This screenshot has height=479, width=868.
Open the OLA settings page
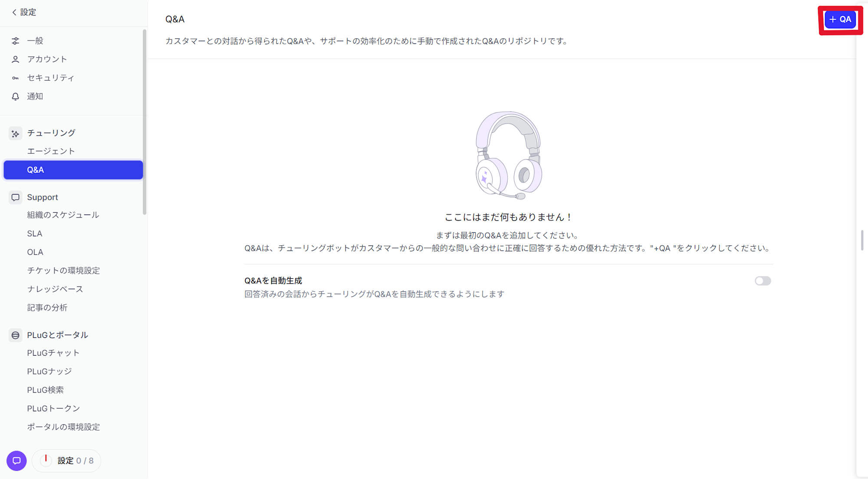click(x=35, y=252)
